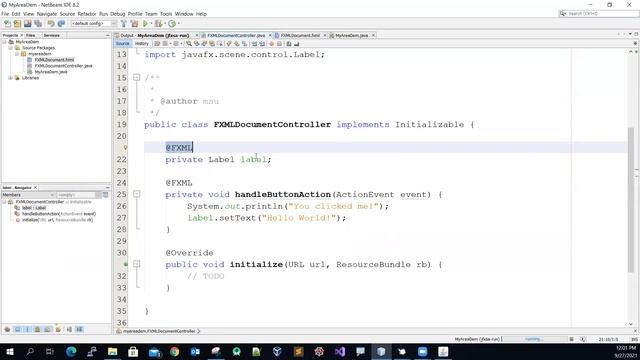Viewport: 640px width, 360px height.
Task: Open the File menu
Action: 5,14
